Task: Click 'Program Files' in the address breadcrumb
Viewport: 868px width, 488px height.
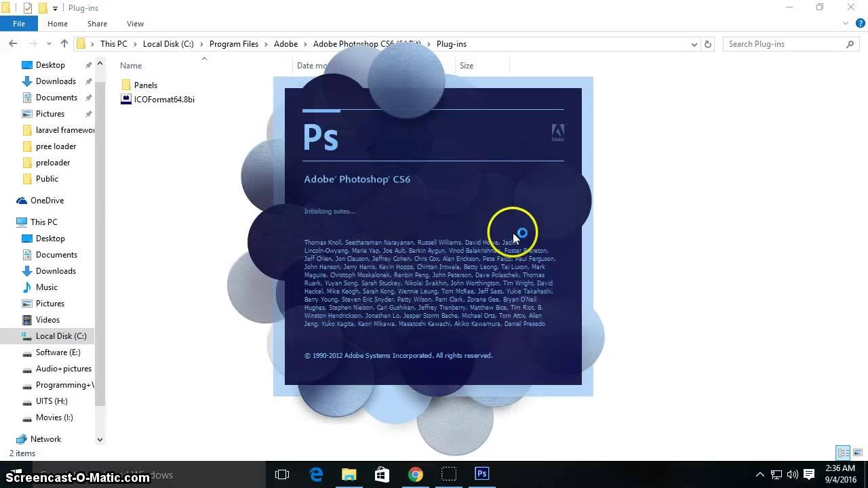Action: click(x=234, y=44)
